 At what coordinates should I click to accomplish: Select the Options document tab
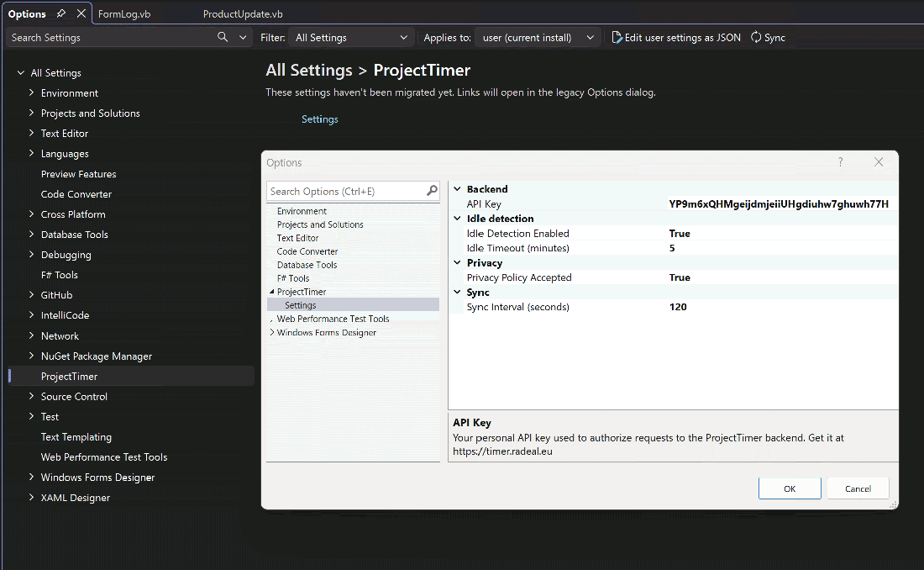click(x=27, y=13)
